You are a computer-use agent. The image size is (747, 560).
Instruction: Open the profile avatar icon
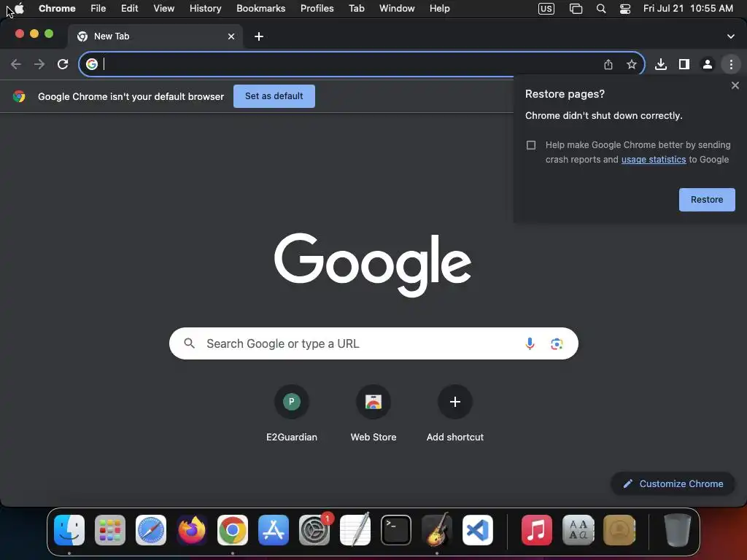click(708, 64)
